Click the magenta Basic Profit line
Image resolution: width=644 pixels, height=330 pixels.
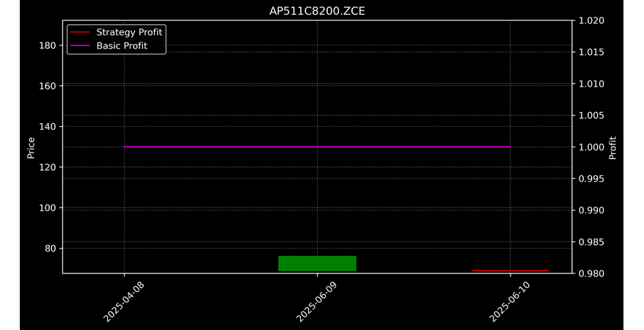[317, 147]
